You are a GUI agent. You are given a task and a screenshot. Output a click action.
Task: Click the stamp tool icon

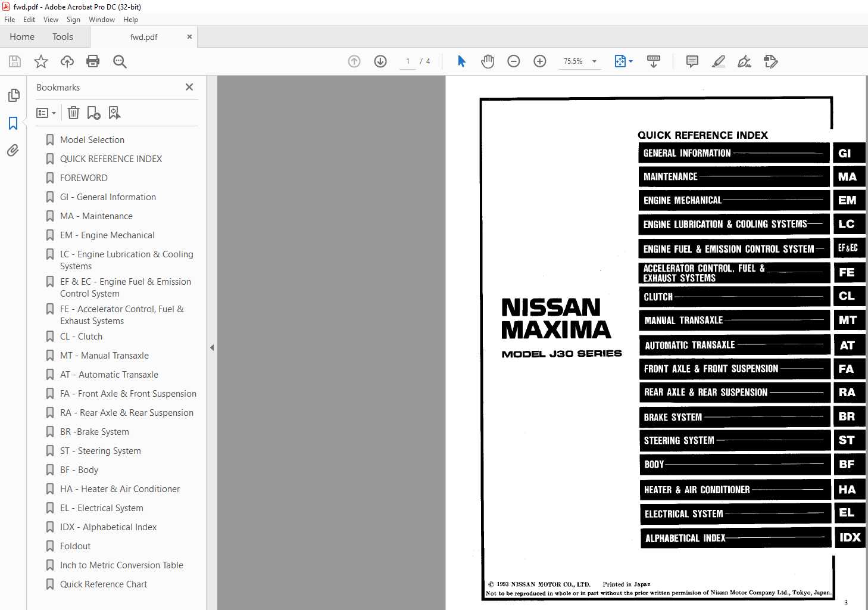[x=770, y=61]
